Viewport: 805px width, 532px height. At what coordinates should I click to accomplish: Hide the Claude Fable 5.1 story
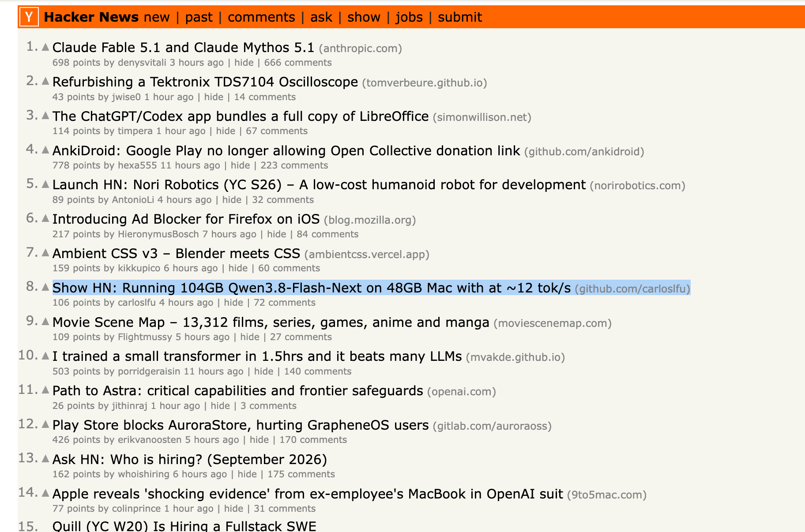tap(244, 63)
